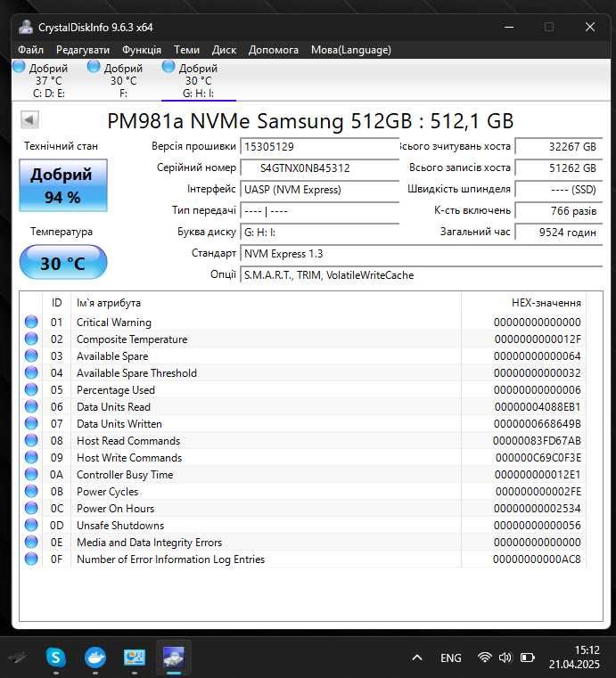Open the Мова(Language) menu
The image size is (616, 678).
coord(351,50)
